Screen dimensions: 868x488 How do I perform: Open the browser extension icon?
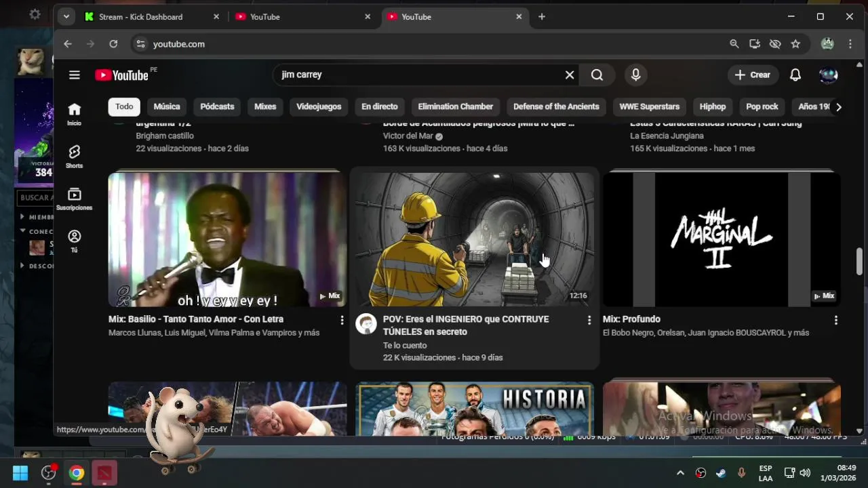tap(827, 44)
